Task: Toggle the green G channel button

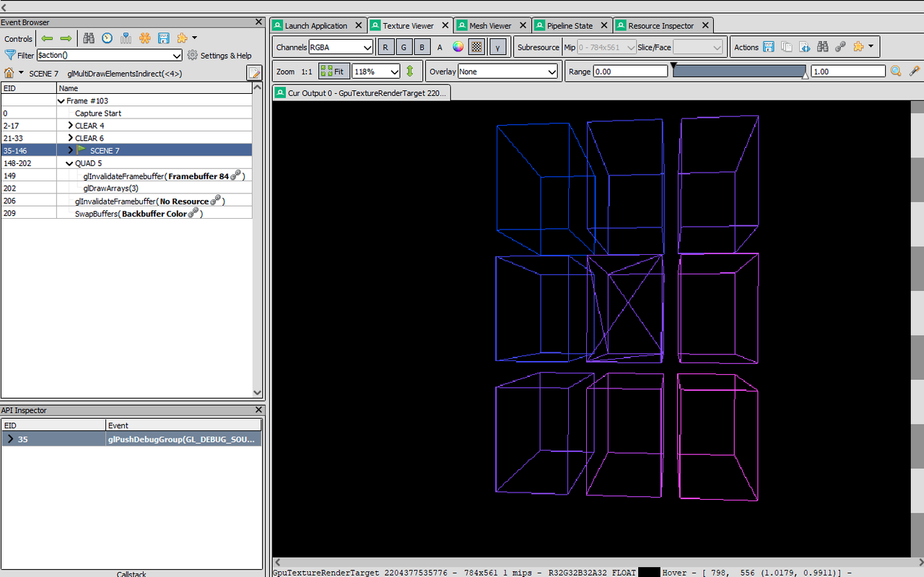Action: (x=404, y=47)
